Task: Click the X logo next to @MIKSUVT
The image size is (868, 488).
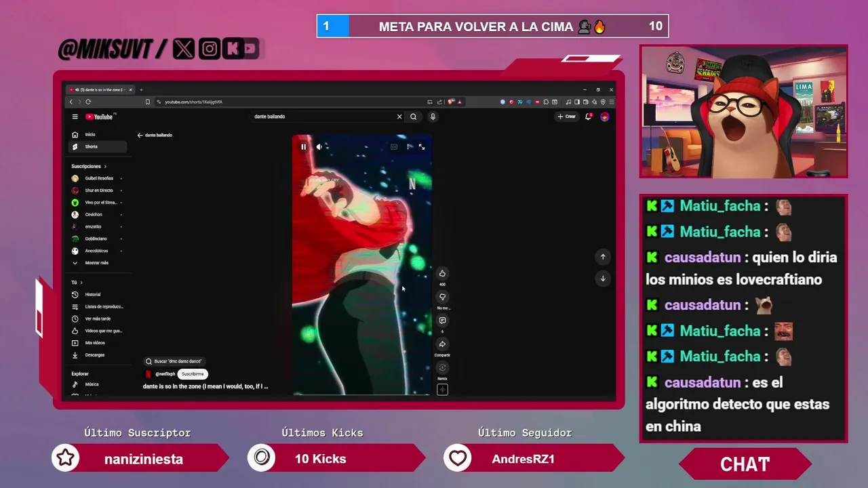Action: pos(183,49)
